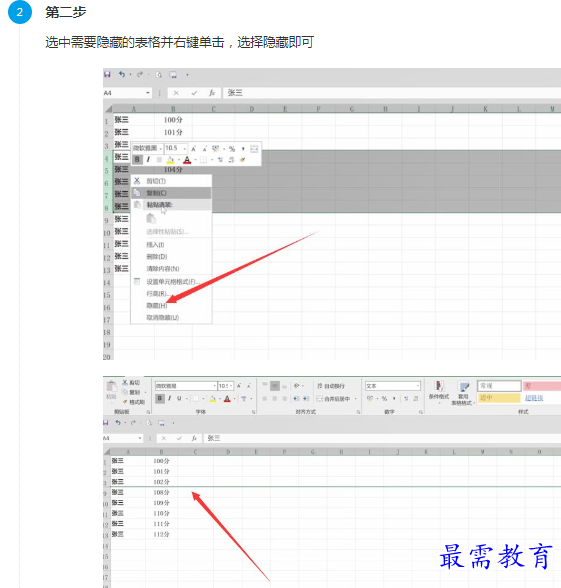Image resolution: width=561 pixels, height=588 pixels.
Task: Click format painter brush in mini toolbar
Action: click(x=243, y=160)
